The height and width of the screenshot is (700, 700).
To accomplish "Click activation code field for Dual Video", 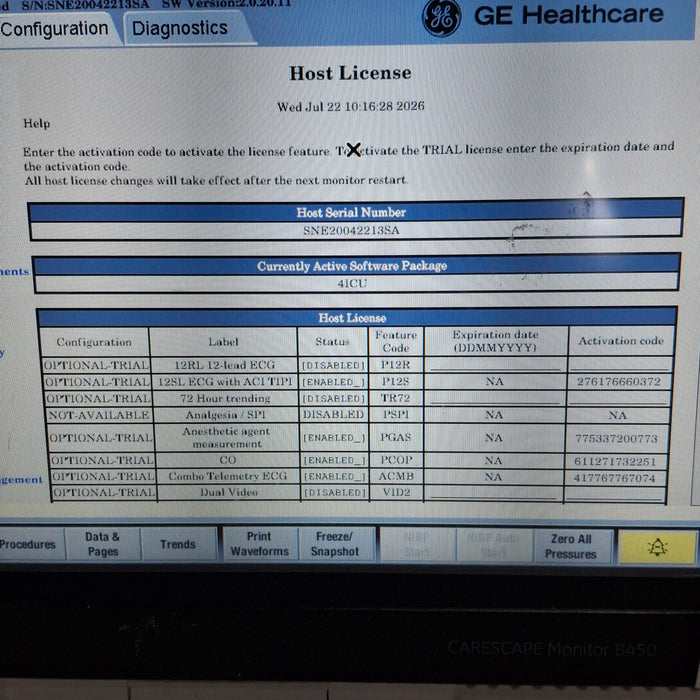I will pos(614,493).
